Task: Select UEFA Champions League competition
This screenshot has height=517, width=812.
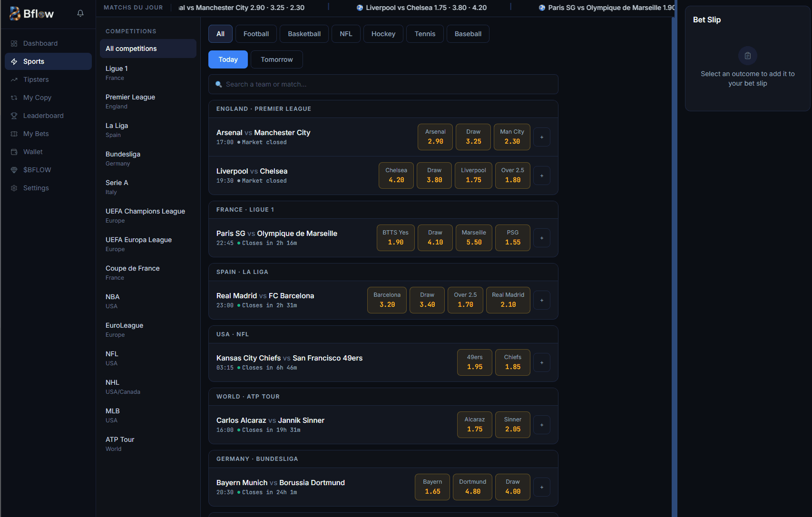Action: [148, 215]
